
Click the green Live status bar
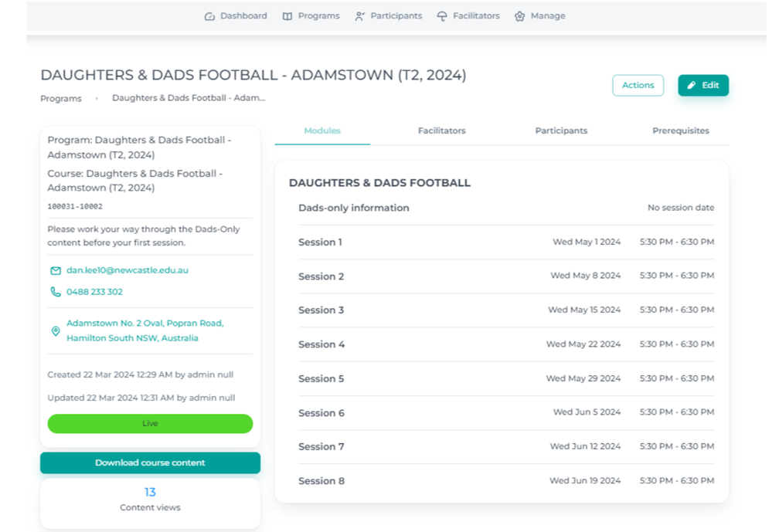tap(150, 424)
